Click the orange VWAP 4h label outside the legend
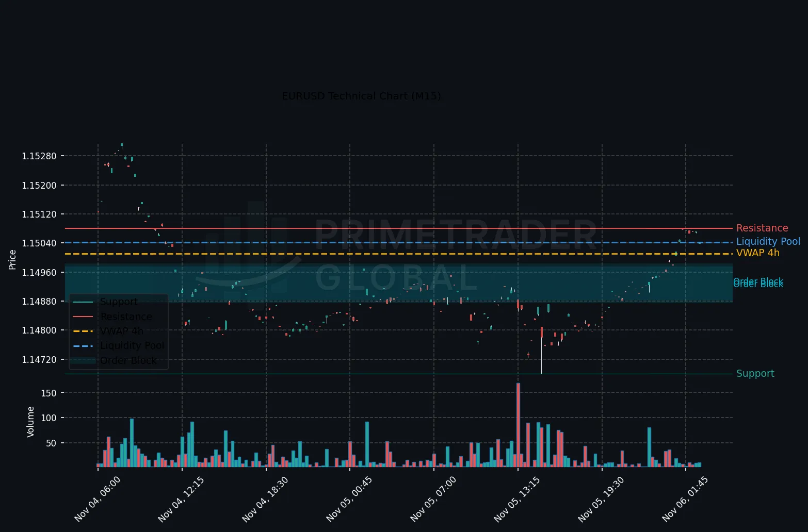The image size is (808, 532). coord(758,253)
